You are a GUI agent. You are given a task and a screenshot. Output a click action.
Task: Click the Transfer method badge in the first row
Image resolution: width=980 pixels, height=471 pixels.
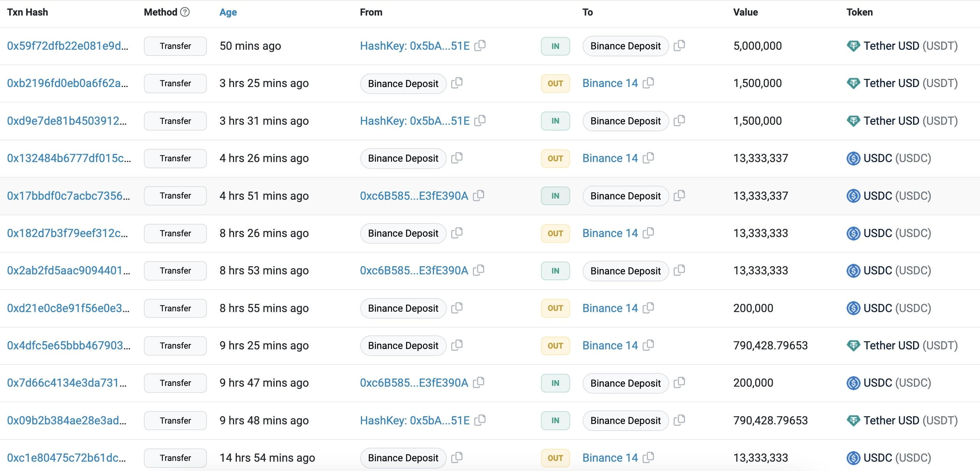tap(175, 46)
